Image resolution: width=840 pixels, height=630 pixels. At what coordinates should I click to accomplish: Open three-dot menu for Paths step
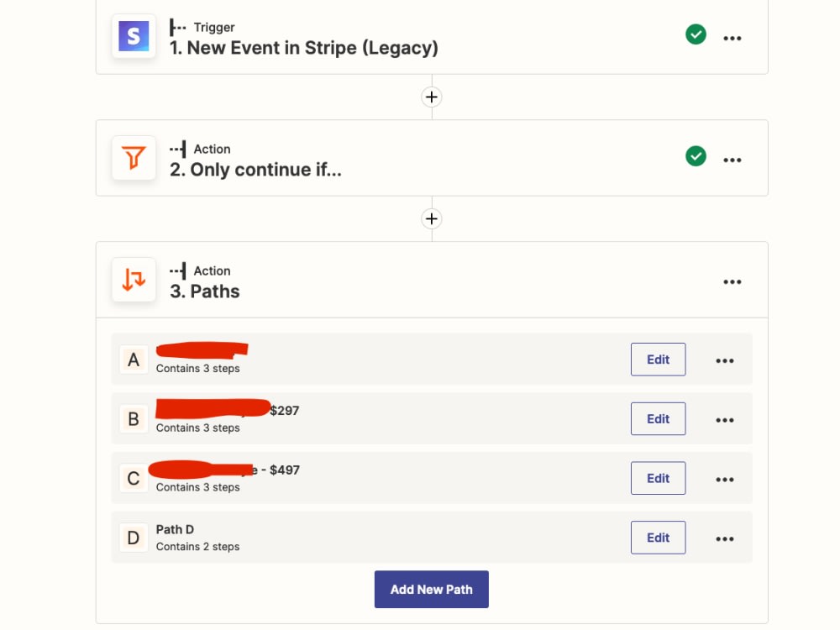click(x=732, y=281)
